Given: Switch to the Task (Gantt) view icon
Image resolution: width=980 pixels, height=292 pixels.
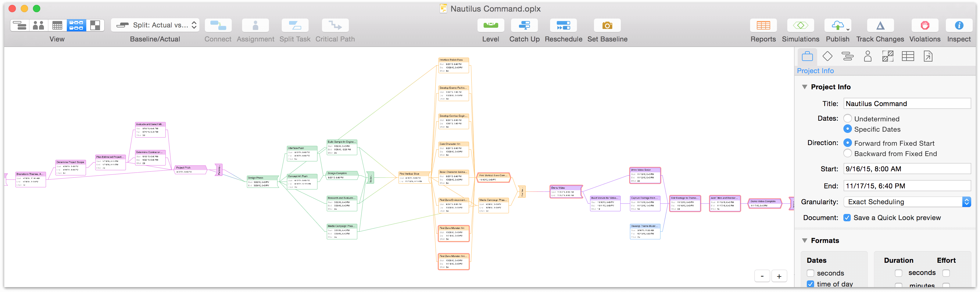Looking at the screenshot, I should (x=20, y=26).
